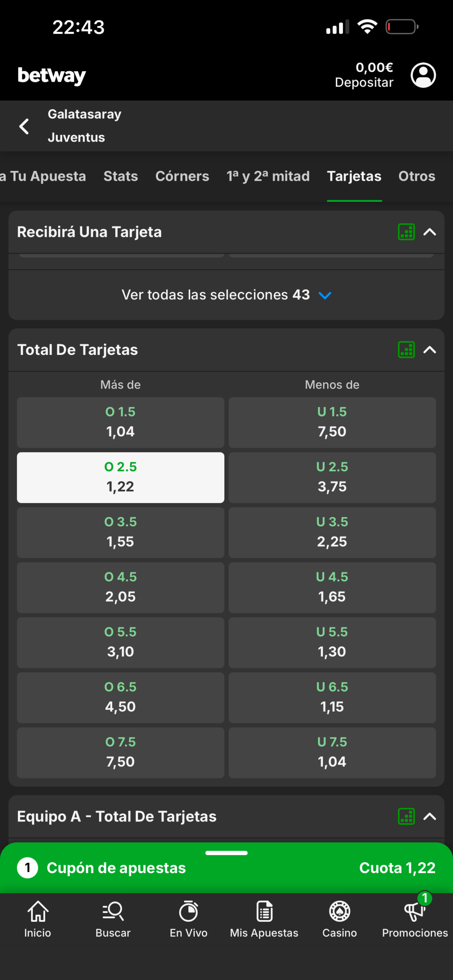This screenshot has width=453, height=980.
Task: Grab the bet slip drag handle
Action: point(226,853)
